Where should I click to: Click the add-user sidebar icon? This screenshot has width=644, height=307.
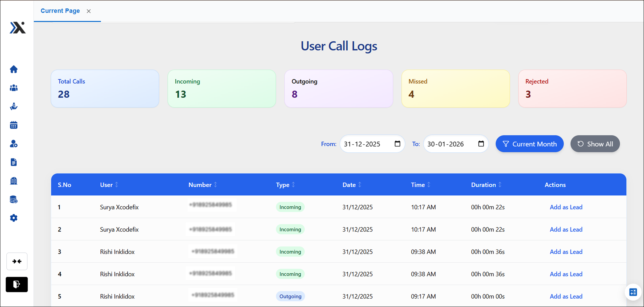[x=14, y=144]
